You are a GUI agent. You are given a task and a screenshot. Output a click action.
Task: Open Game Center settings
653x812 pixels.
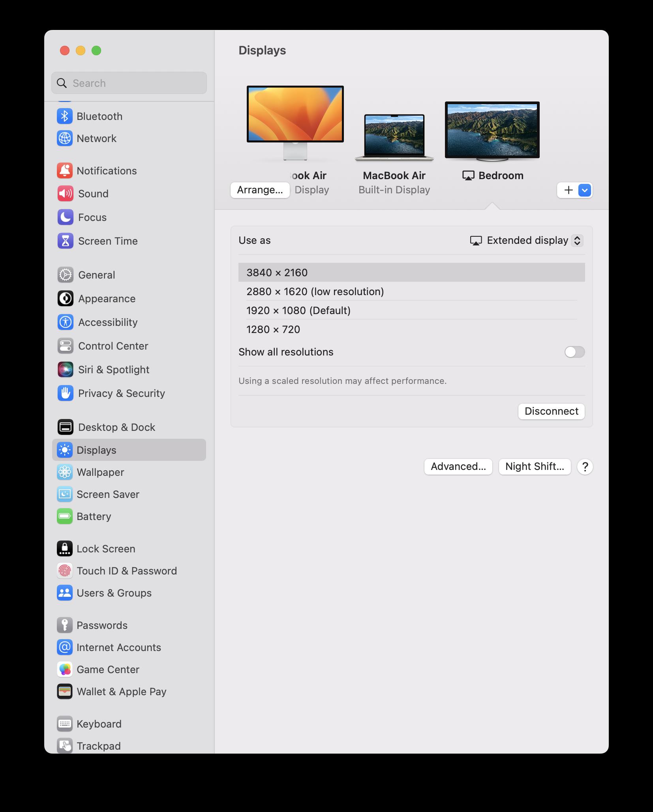tap(108, 670)
